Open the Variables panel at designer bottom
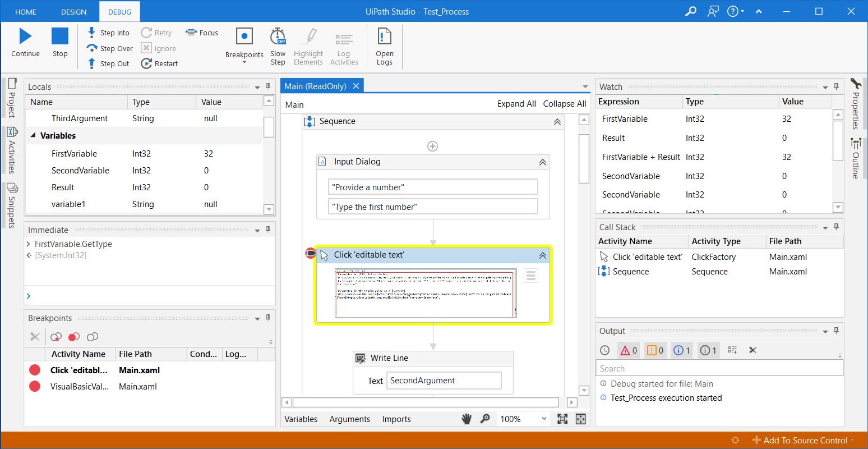Screen dimensions: 868x449 tap(301, 419)
